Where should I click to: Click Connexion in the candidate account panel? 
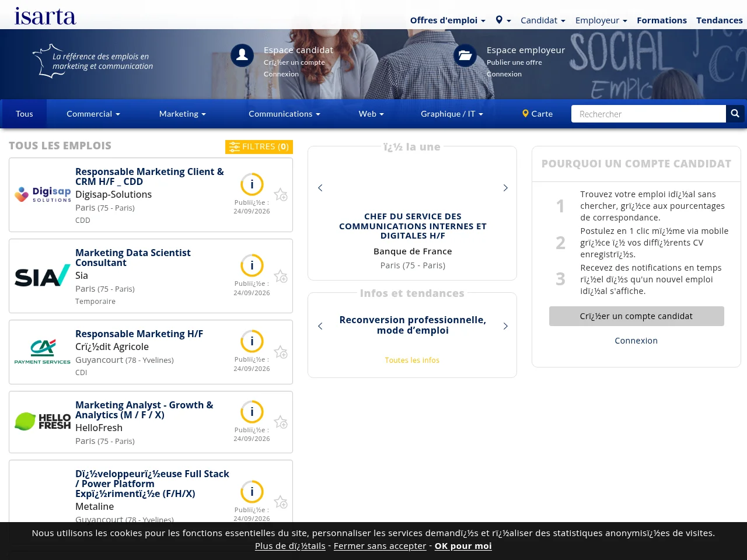click(x=636, y=341)
